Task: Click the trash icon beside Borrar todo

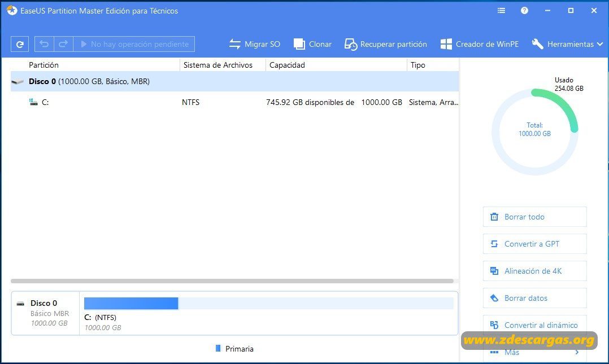Action: click(494, 217)
